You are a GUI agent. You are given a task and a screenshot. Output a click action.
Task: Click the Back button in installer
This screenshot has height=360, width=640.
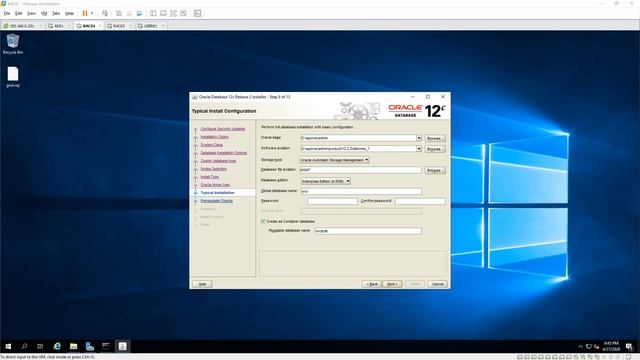[372, 284]
